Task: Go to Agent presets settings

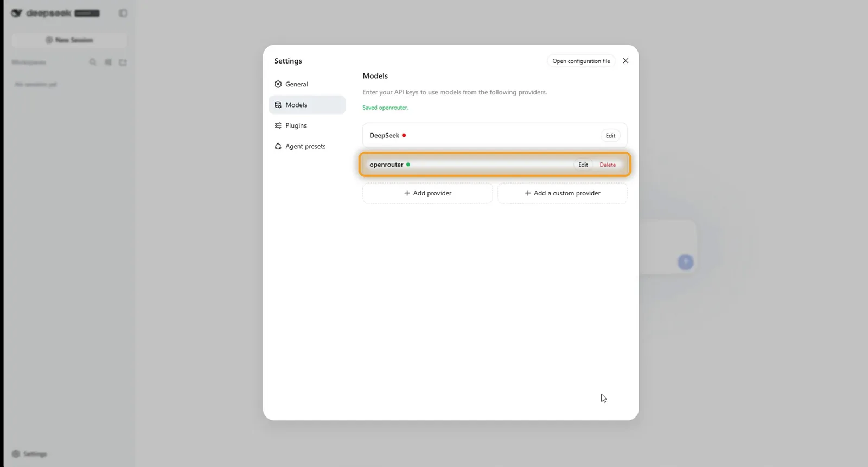Action: [x=307, y=146]
